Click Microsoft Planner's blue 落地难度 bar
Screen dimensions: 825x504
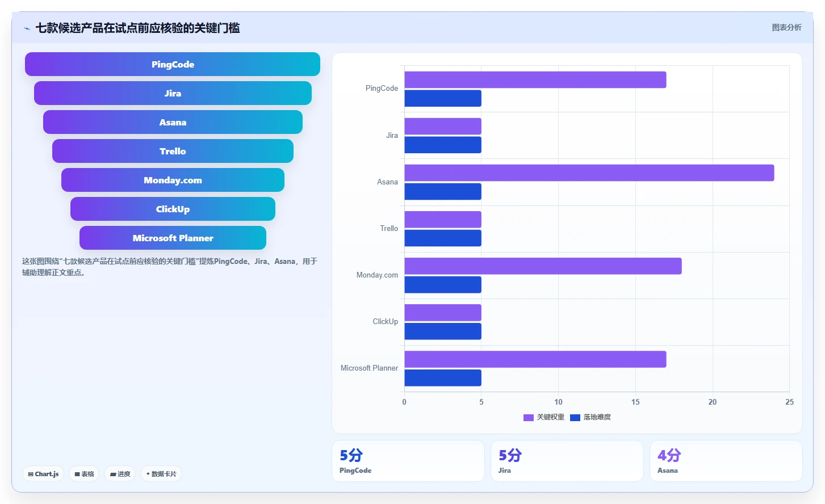443,378
